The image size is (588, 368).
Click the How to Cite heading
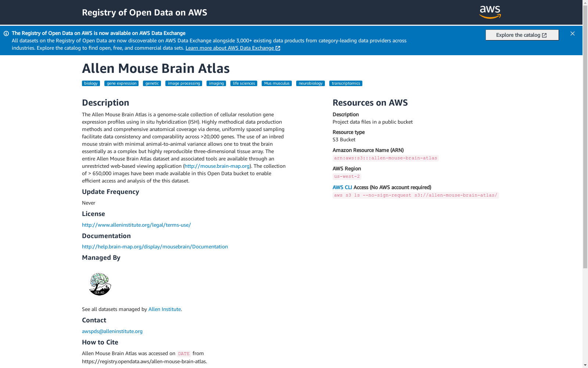click(x=100, y=342)
